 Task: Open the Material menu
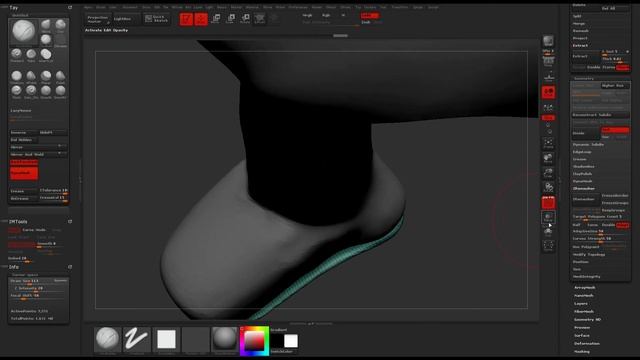click(x=252, y=7)
